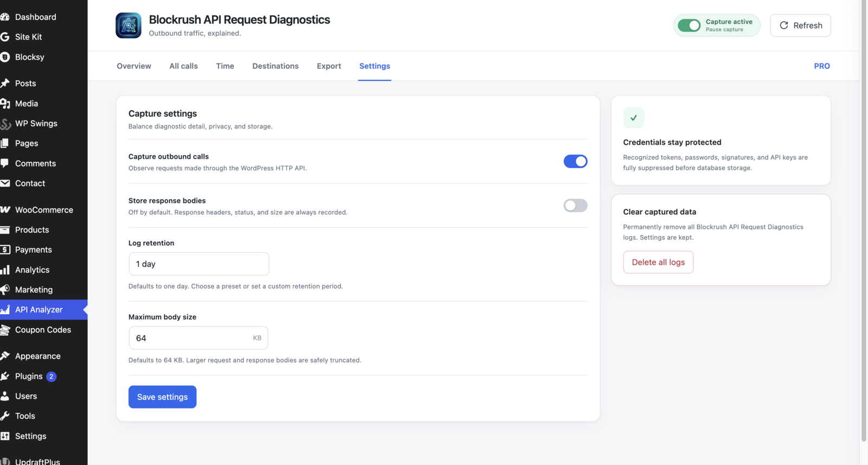Click the Clear captured data heading
Image resolution: width=868 pixels, height=465 pixels.
[660, 212]
